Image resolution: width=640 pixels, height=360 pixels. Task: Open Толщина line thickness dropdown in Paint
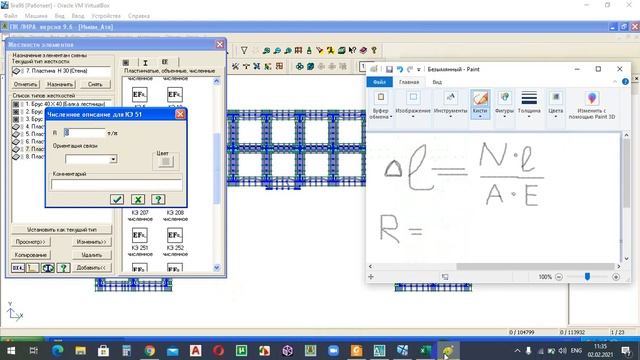coord(529,105)
